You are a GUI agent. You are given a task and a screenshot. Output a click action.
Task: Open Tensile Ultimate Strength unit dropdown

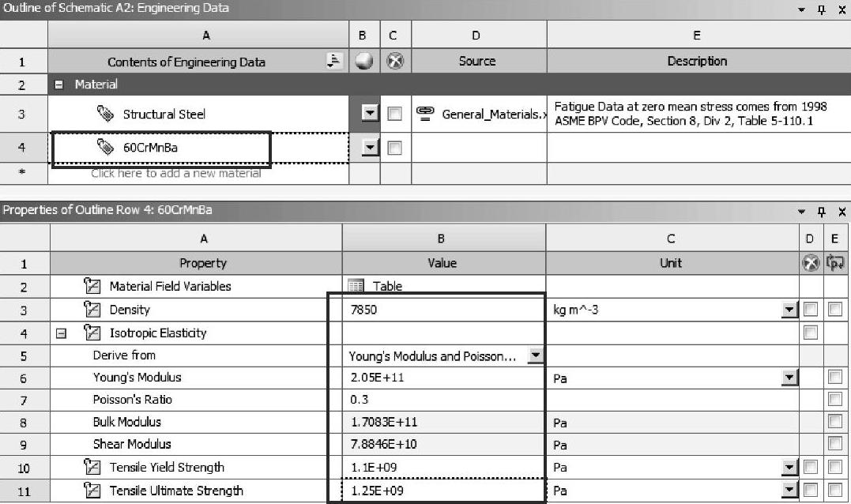click(x=789, y=491)
